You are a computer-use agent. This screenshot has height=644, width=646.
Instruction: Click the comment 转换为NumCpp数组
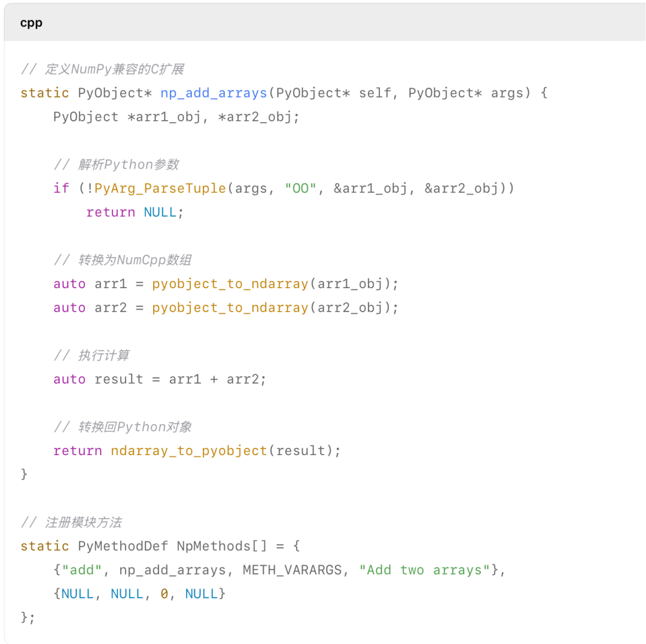(x=123, y=260)
